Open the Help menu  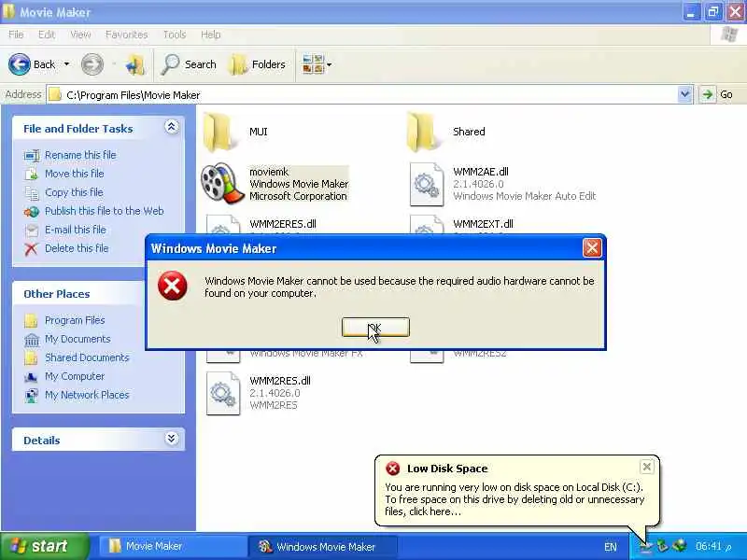[x=210, y=35]
